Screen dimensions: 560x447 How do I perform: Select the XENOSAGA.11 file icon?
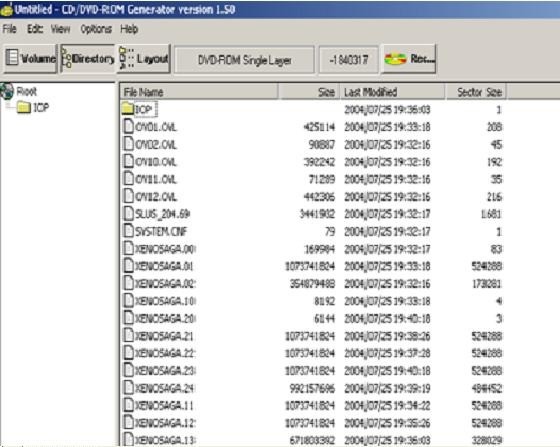tap(128, 405)
